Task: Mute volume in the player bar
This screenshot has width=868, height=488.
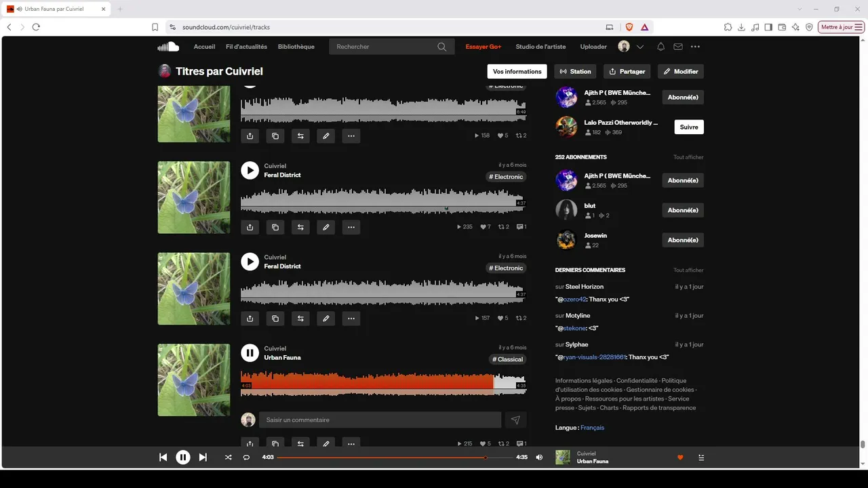Action: [539, 457]
